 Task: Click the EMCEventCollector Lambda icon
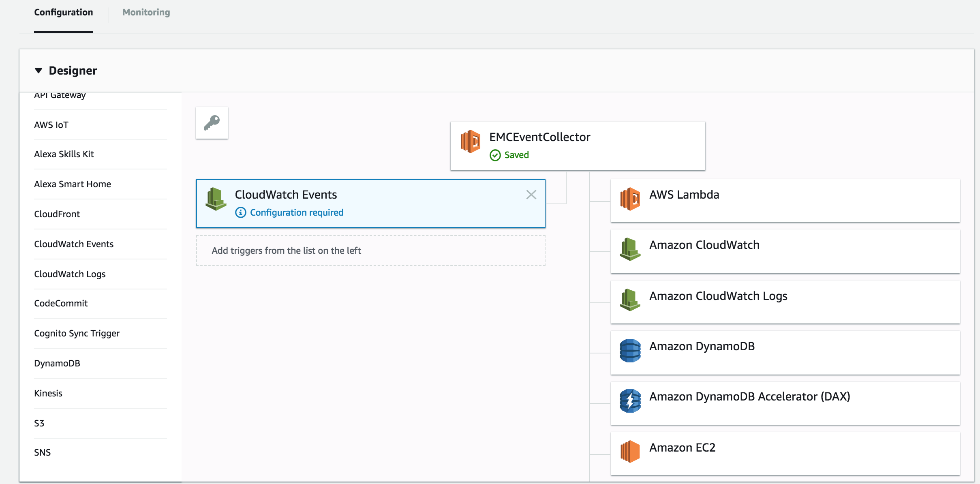(x=471, y=141)
